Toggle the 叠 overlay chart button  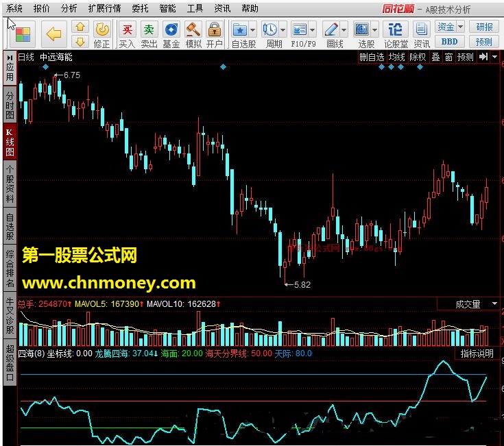pos(435,57)
